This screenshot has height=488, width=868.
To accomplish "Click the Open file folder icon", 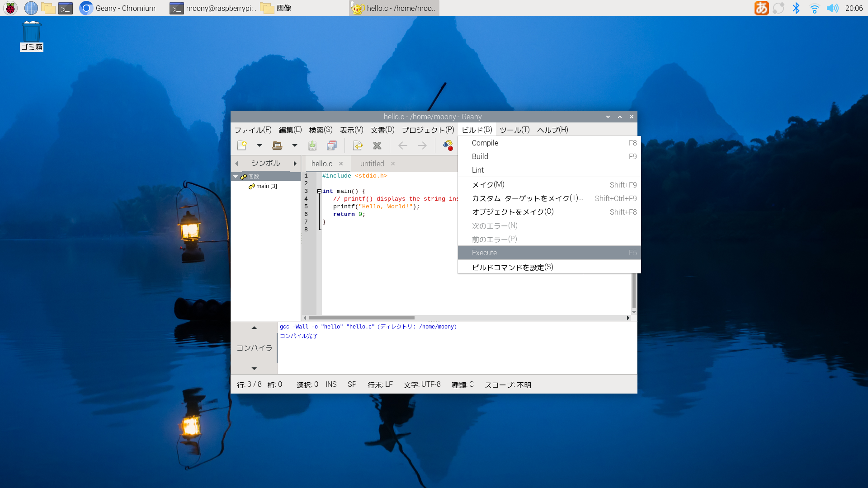I will [x=277, y=145].
